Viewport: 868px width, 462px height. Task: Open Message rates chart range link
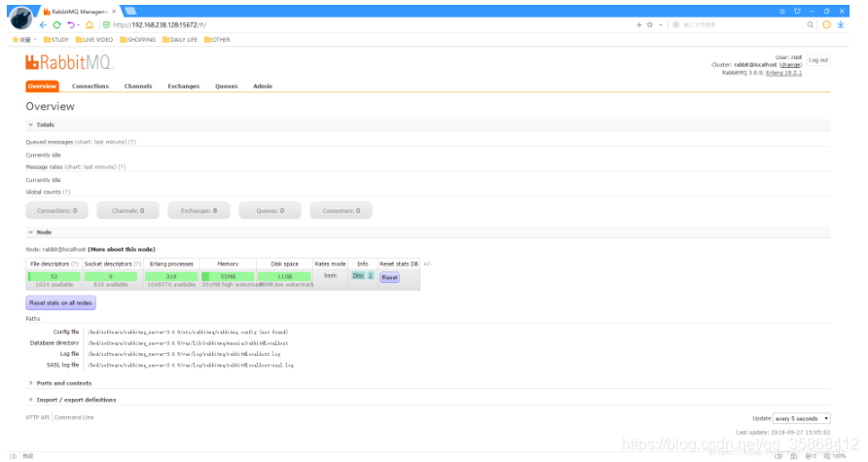91,167
